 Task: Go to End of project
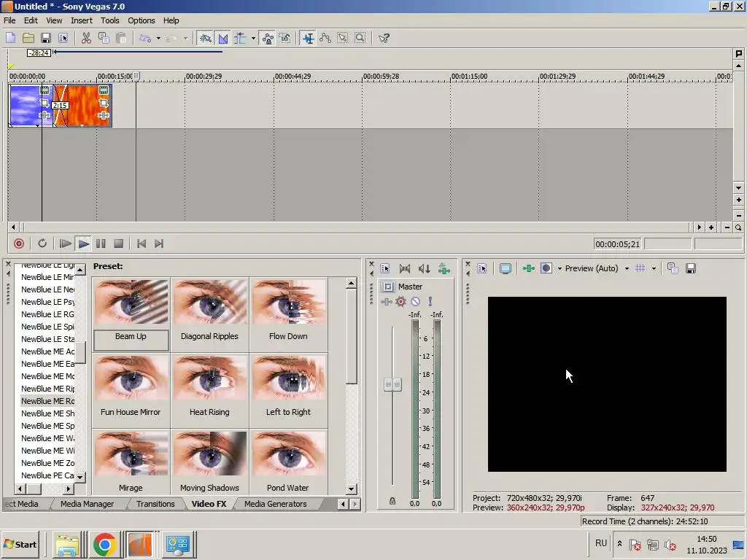point(159,244)
